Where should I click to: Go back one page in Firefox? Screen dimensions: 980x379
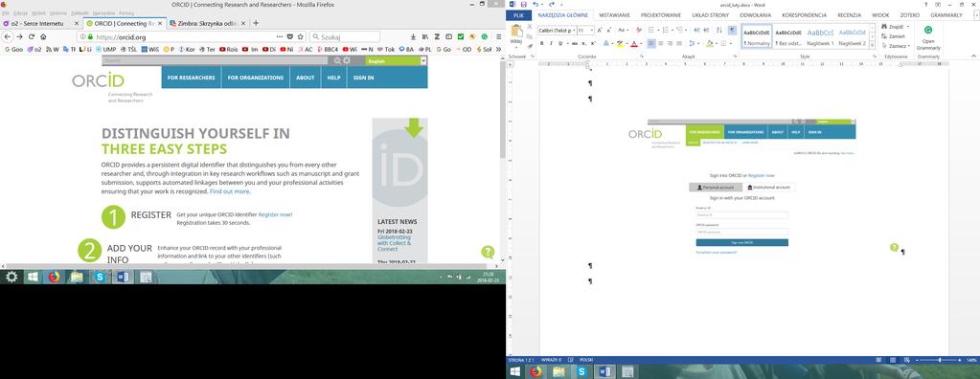(8, 37)
